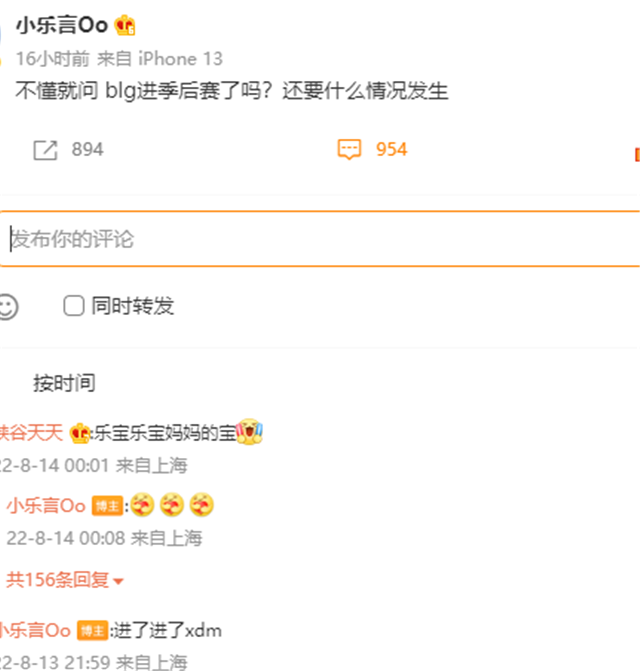The image size is (640, 671).
Task: Click the 博主 badge in emoji reply
Action: tap(107, 506)
